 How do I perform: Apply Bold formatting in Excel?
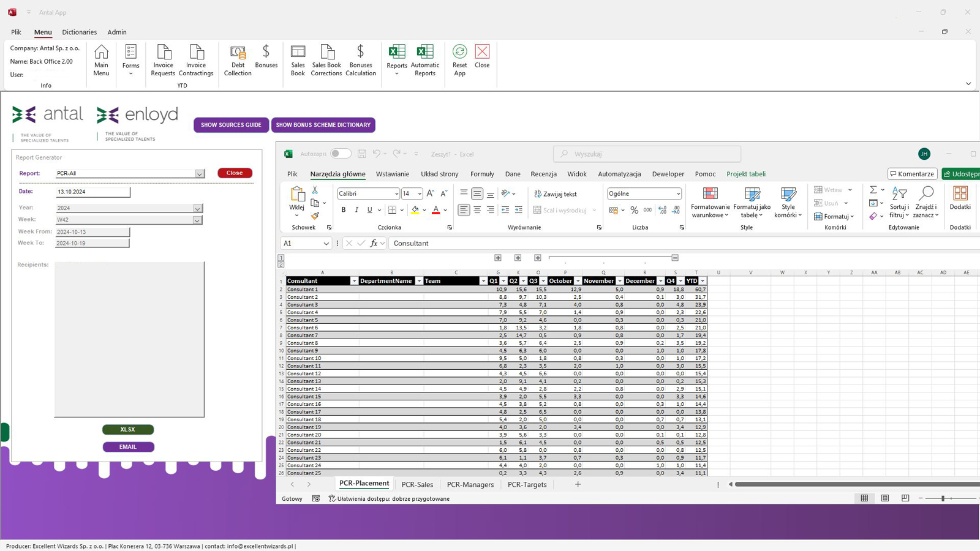coord(344,210)
